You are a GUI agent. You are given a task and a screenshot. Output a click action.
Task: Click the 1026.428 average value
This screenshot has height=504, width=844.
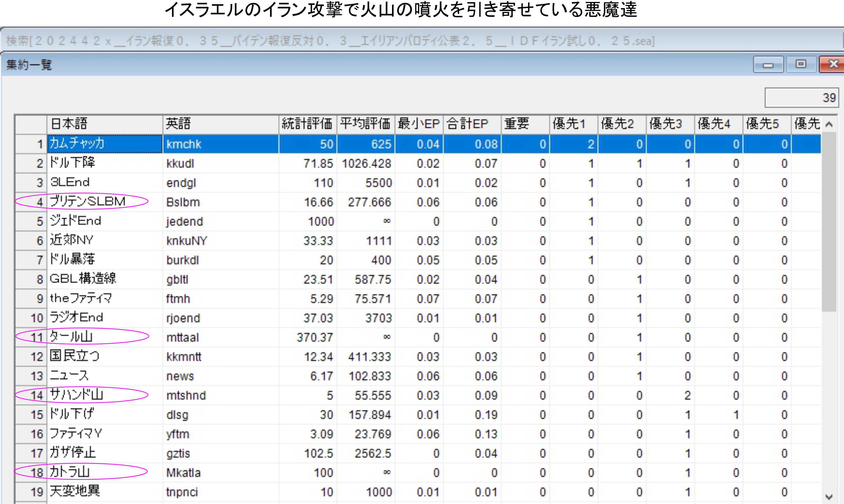click(x=366, y=163)
